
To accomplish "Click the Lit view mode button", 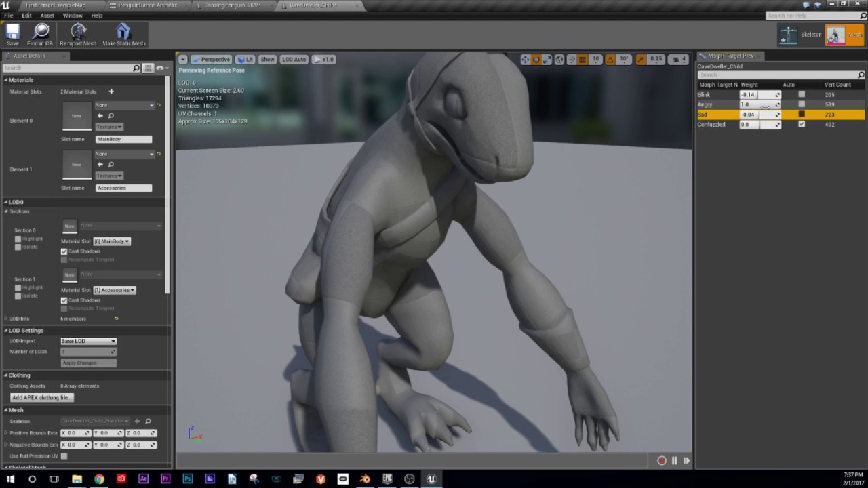I will [x=245, y=60].
